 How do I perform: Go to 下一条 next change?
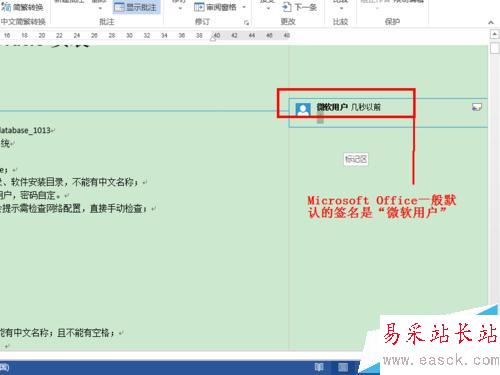[299, 7]
